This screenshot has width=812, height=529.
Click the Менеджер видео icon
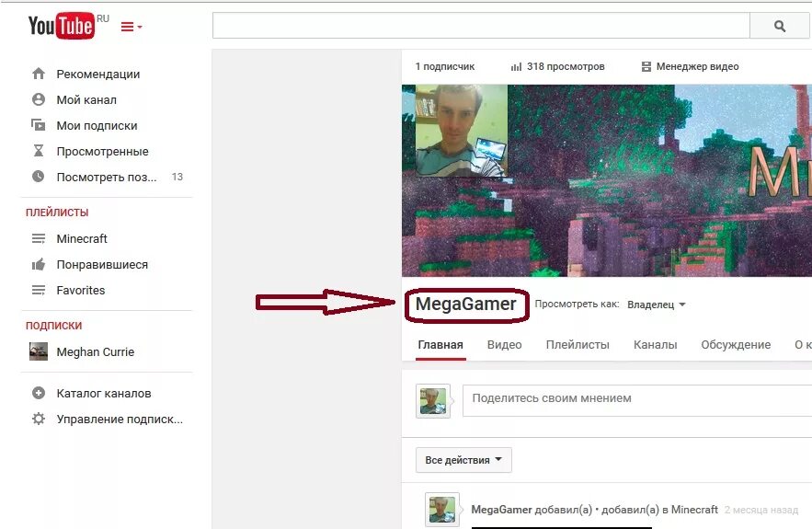(x=646, y=67)
